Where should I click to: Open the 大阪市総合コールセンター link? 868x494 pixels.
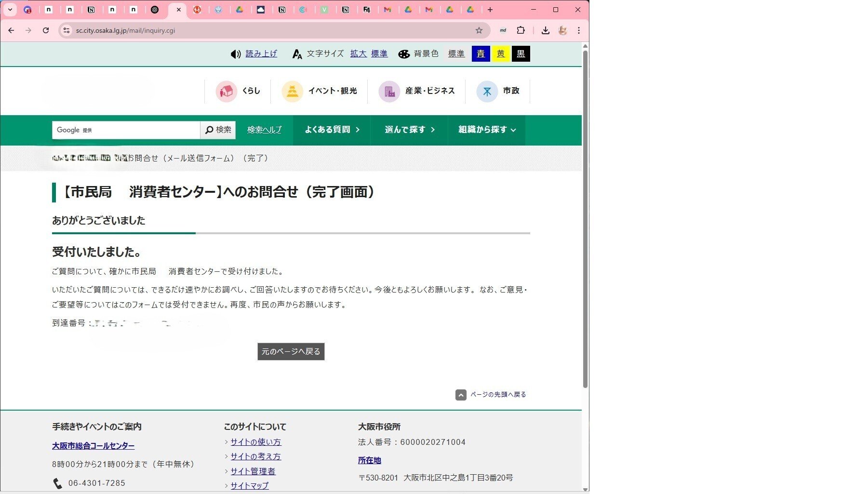[93, 446]
